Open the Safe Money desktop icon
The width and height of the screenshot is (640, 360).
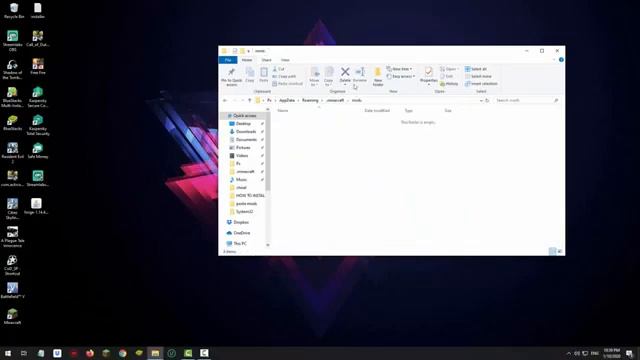38,151
